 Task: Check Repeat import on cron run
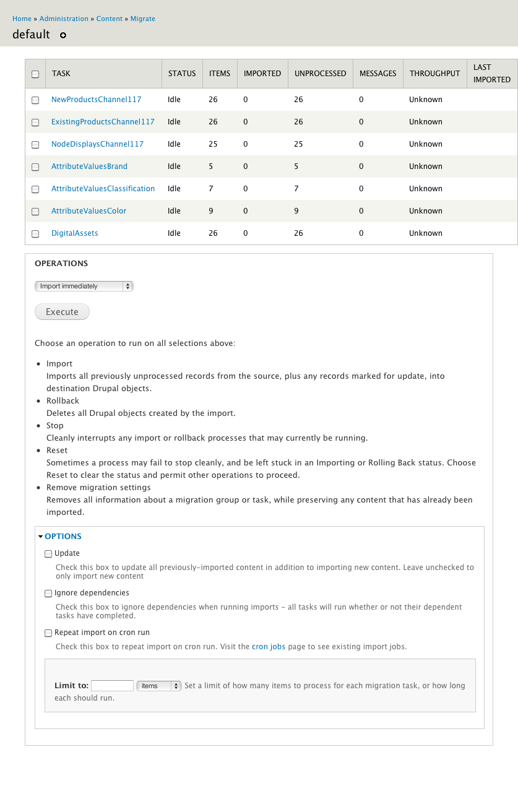48,633
